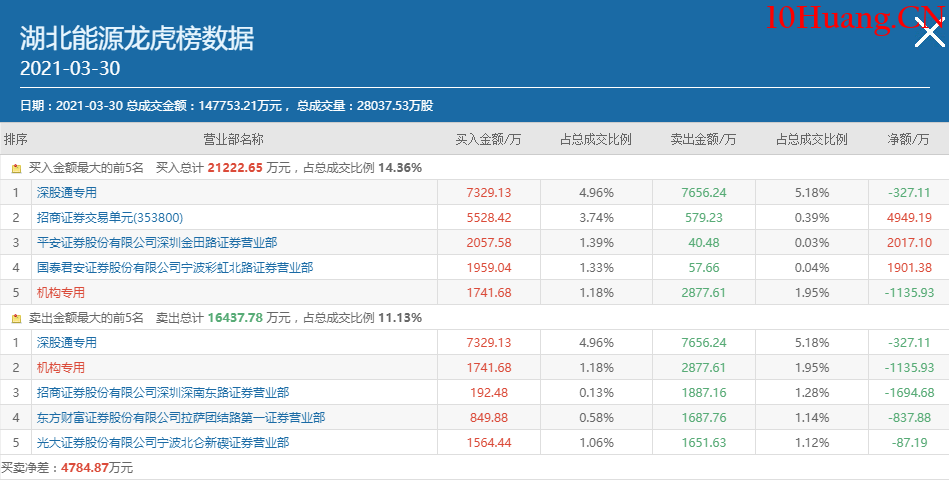This screenshot has height=480, width=949.
Task: Click the buy total 21222.65 value
Action: tap(235, 168)
